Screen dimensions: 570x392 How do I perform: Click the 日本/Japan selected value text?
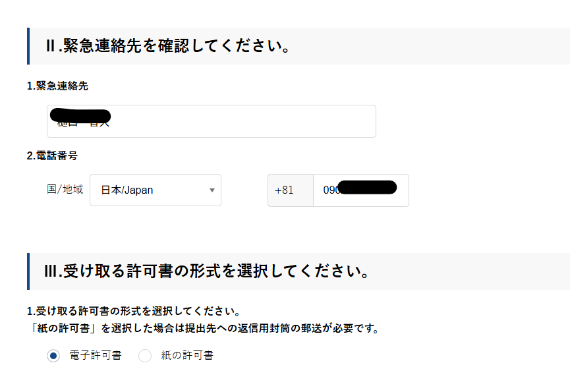click(127, 190)
